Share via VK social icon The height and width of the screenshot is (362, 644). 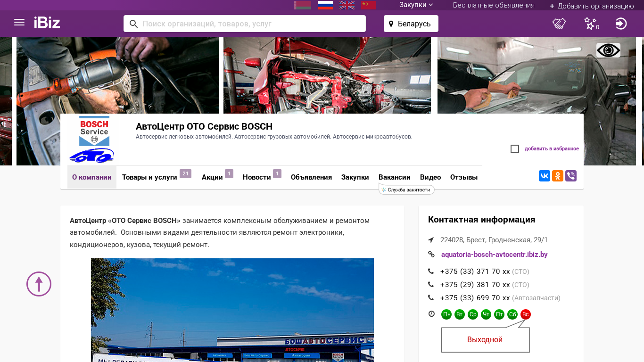coord(545,176)
